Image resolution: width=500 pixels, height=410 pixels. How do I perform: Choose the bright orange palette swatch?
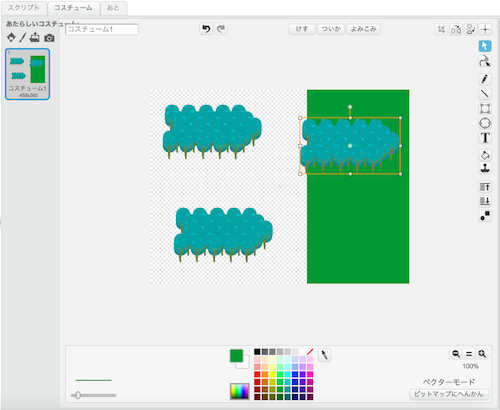point(265,374)
